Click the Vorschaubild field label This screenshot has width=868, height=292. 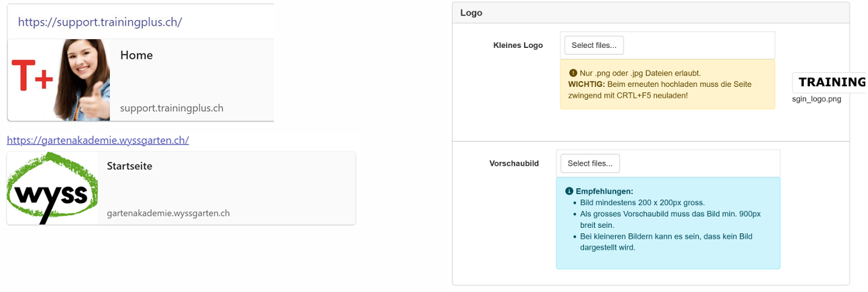[x=514, y=163]
